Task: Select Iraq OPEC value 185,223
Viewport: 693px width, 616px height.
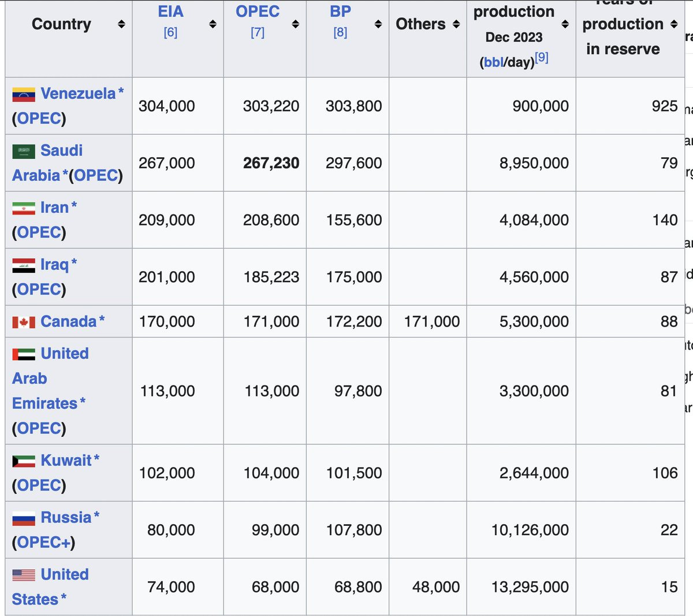Action: (x=271, y=277)
